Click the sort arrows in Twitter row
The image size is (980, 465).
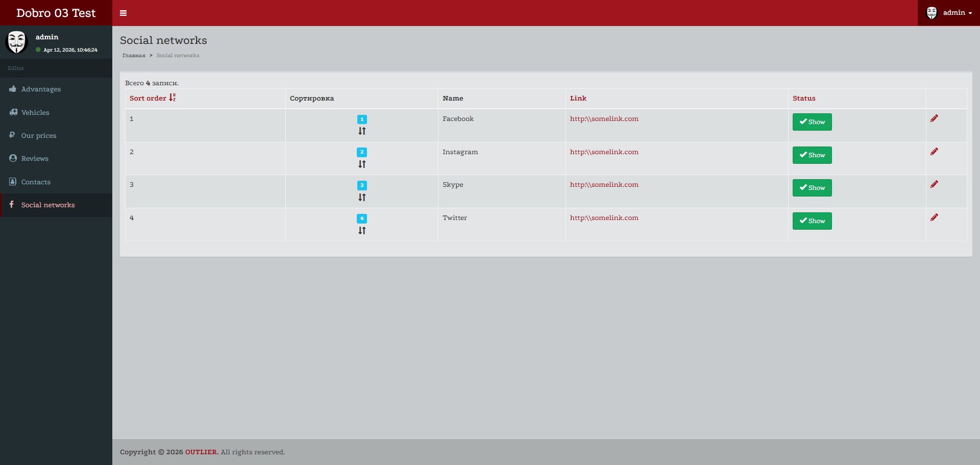pyautogui.click(x=362, y=231)
